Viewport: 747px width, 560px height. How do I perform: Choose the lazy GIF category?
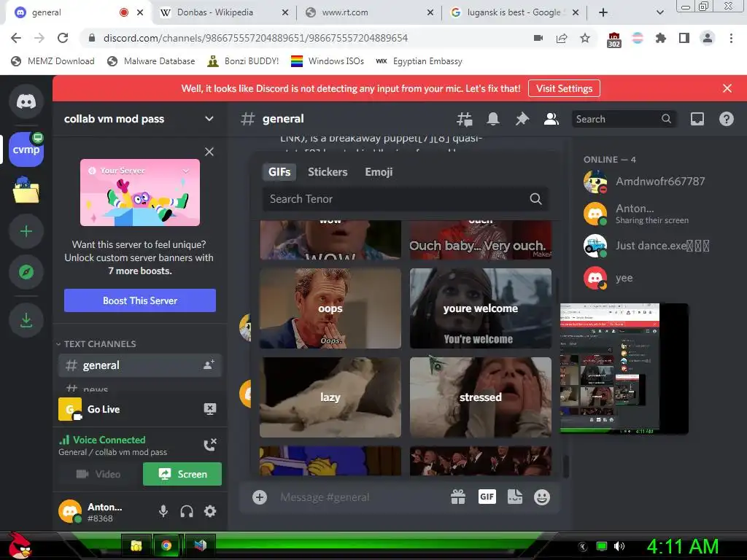pyautogui.click(x=330, y=397)
